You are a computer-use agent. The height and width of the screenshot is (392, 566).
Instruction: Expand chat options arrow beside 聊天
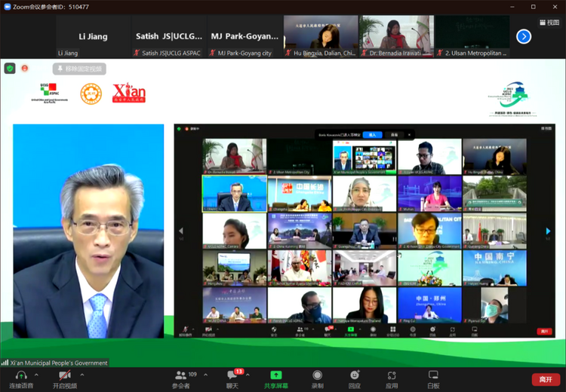pos(248,375)
